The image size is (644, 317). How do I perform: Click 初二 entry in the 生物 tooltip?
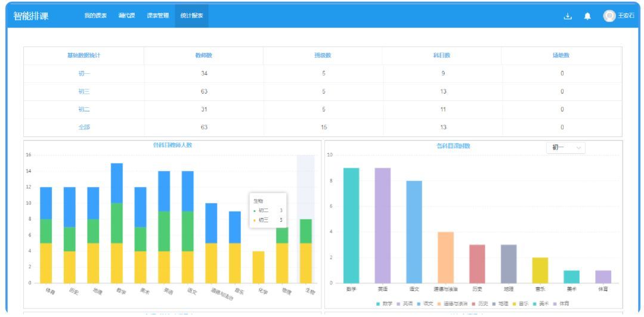click(x=268, y=210)
